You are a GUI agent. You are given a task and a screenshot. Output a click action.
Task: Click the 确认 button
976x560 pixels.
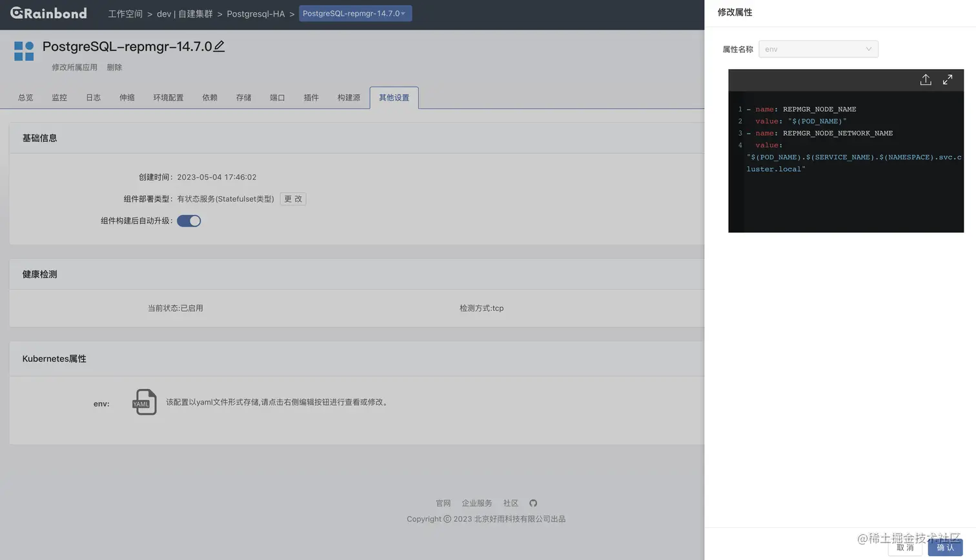pos(946,547)
